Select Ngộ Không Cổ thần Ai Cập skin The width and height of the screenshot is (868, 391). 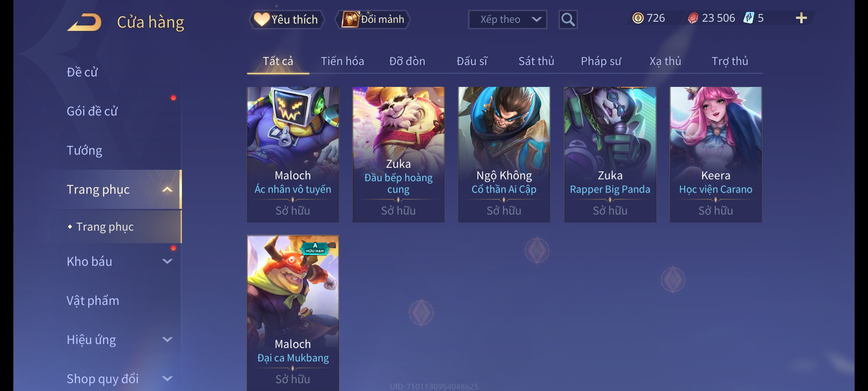pyautogui.click(x=504, y=155)
